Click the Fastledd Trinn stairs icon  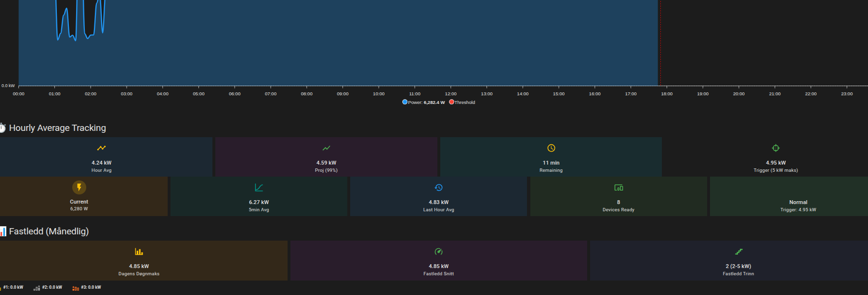[x=738, y=252]
